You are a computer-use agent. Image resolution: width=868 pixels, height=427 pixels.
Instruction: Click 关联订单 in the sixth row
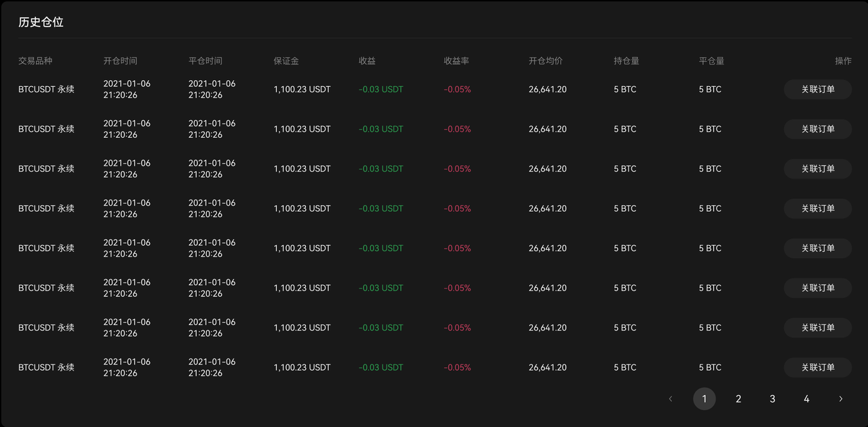pyautogui.click(x=817, y=288)
